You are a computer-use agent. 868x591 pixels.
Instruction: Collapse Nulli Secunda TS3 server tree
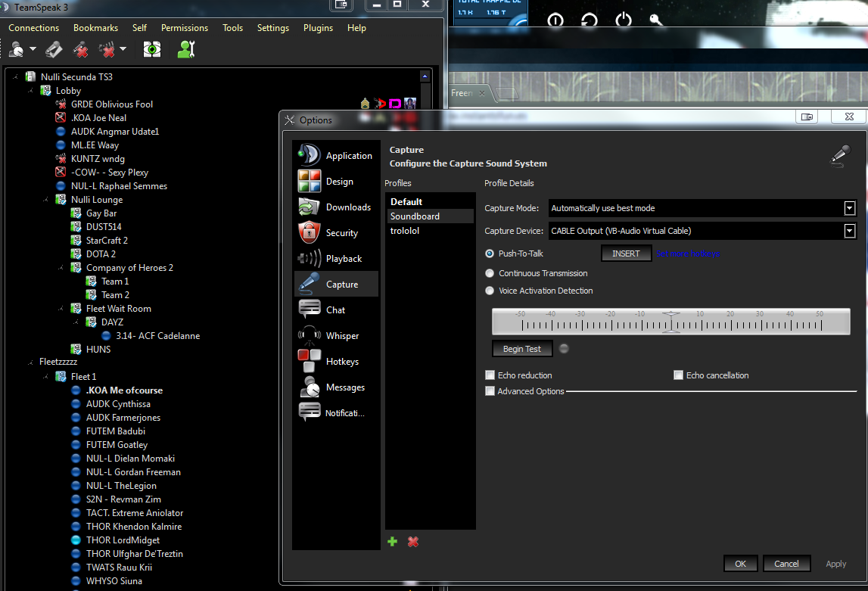pyautogui.click(x=15, y=77)
